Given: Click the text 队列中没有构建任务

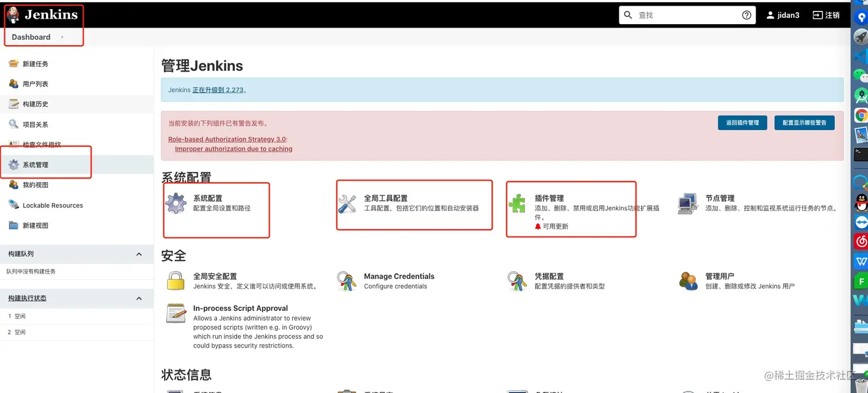Looking at the screenshot, I should pos(31,271).
